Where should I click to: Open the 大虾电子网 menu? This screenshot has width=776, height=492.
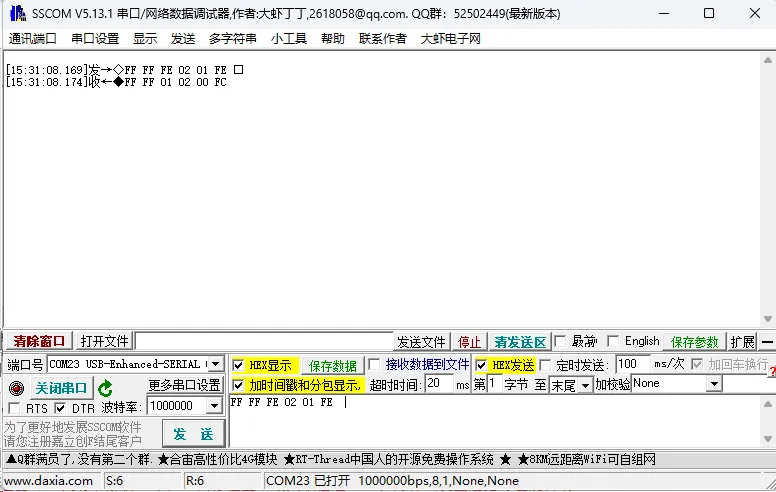click(450, 39)
